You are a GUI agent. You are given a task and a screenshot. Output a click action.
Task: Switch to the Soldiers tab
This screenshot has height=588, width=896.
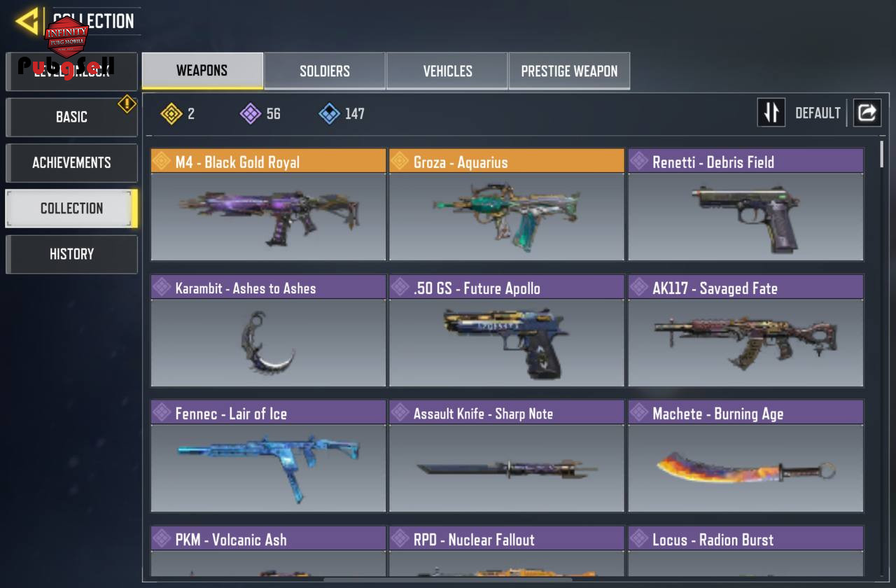tap(325, 71)
